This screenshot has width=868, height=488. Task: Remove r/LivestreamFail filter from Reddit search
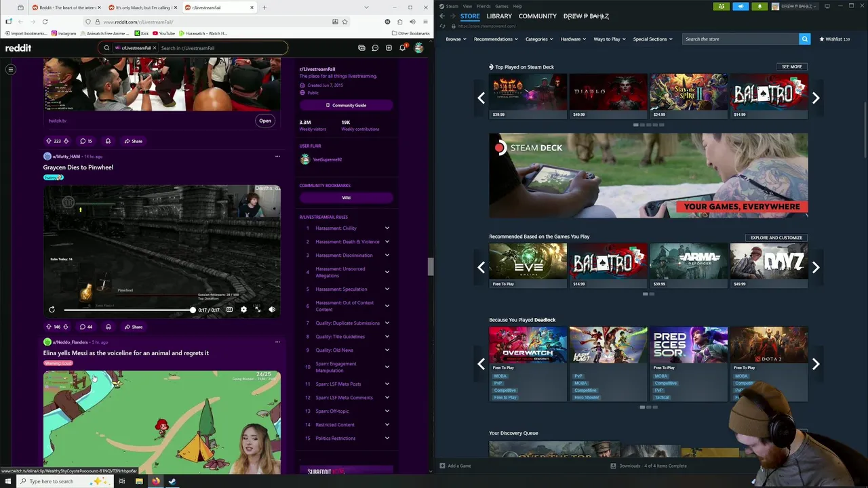(155, 48)
